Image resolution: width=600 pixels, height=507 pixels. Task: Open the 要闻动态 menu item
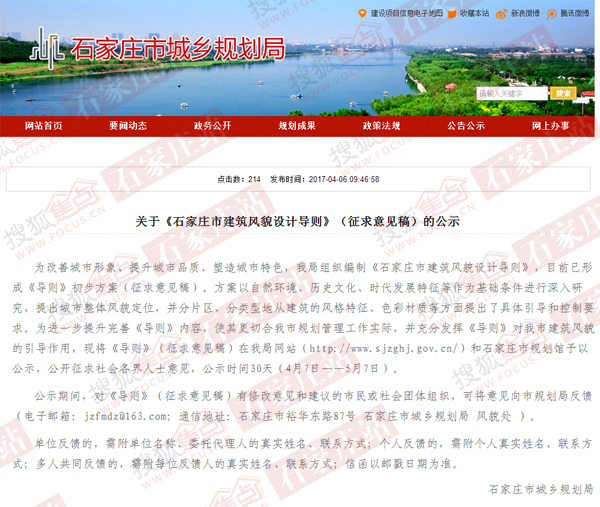(x=128, y=125)
